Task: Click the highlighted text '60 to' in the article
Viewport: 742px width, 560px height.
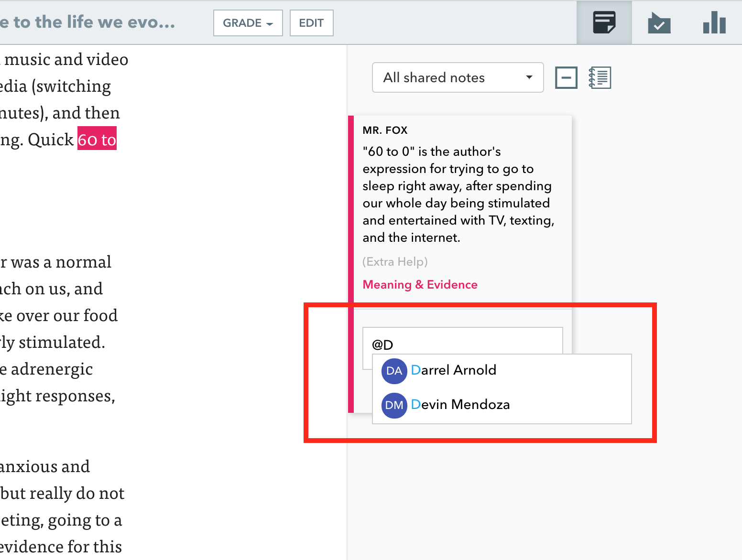Action: 97,139
